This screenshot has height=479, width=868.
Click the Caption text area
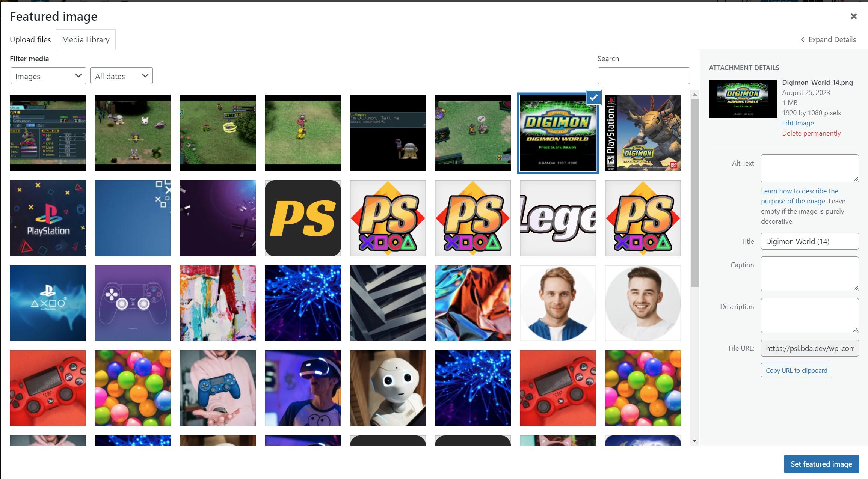point(809,274)
